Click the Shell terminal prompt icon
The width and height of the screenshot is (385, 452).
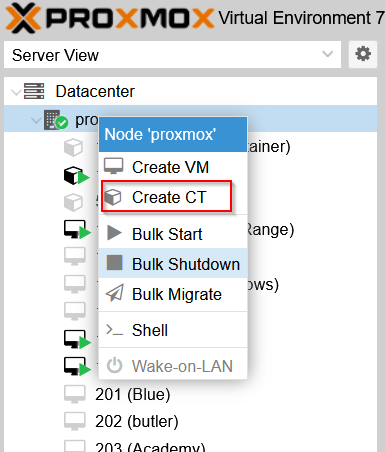pos(114,330)
